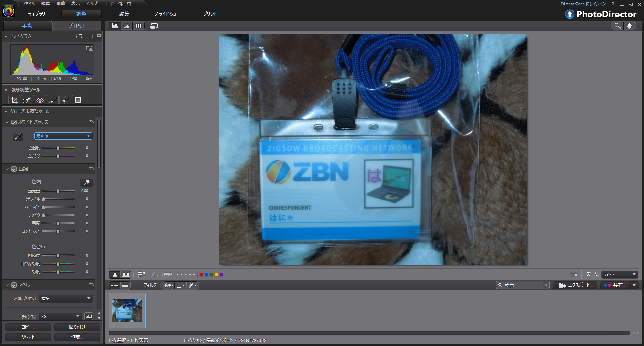Click the histogram clipping indicator icon
The height and width of the screenshot is (346, 644).
(89, 48)
